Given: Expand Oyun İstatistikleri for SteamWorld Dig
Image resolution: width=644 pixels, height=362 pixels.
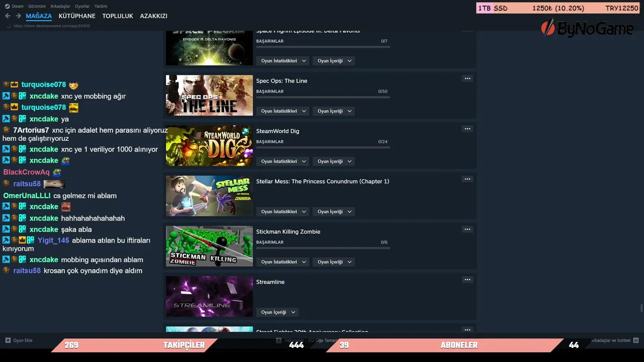Looking at the screenshot, I should 283,161.
